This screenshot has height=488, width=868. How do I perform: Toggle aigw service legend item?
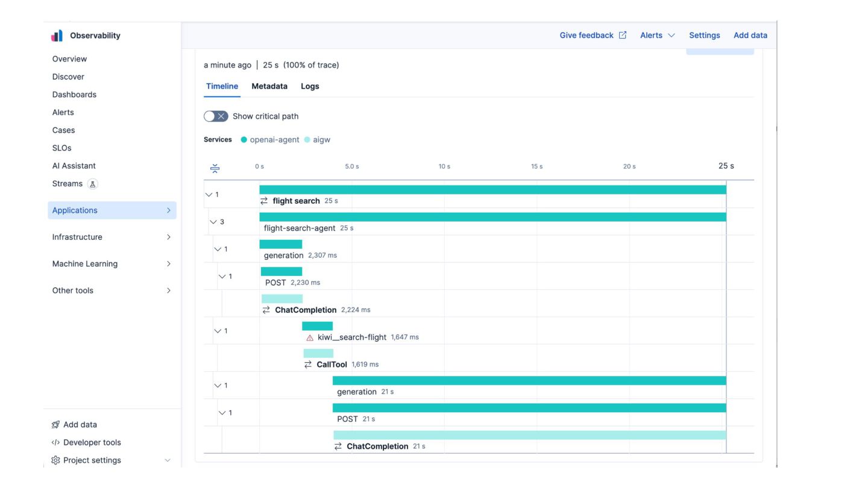pos(317,140)
